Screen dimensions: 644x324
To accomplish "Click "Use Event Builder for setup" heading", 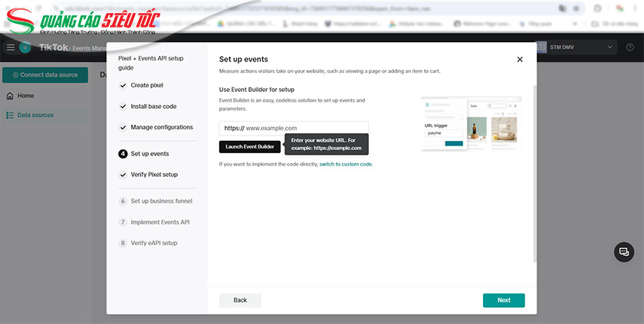I will (x=257, y=90).
